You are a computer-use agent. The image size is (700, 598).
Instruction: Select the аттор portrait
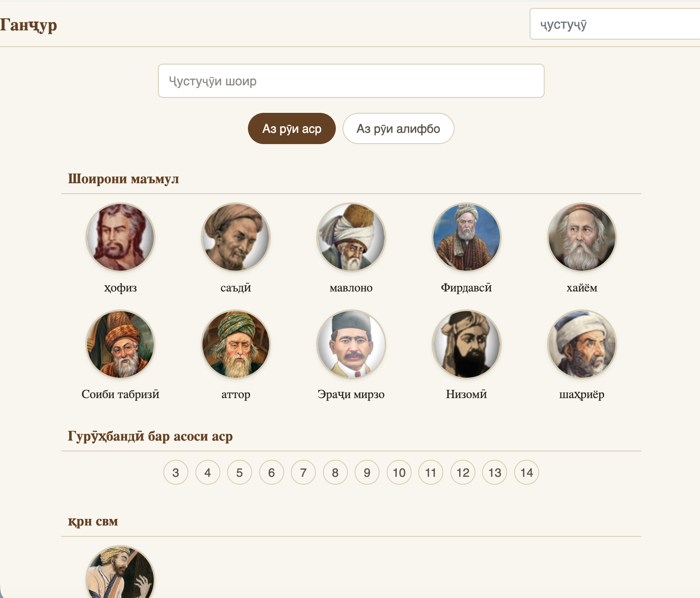(235, 344)
